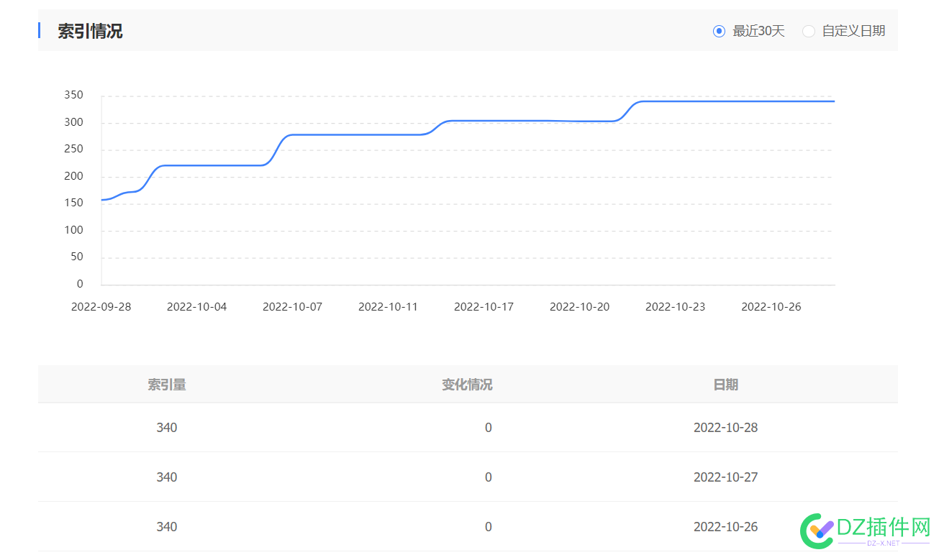This screenshot has height=560, width=944.
Task: Click index value 340 in 2022-10-26 row
Action: [167, 527]
